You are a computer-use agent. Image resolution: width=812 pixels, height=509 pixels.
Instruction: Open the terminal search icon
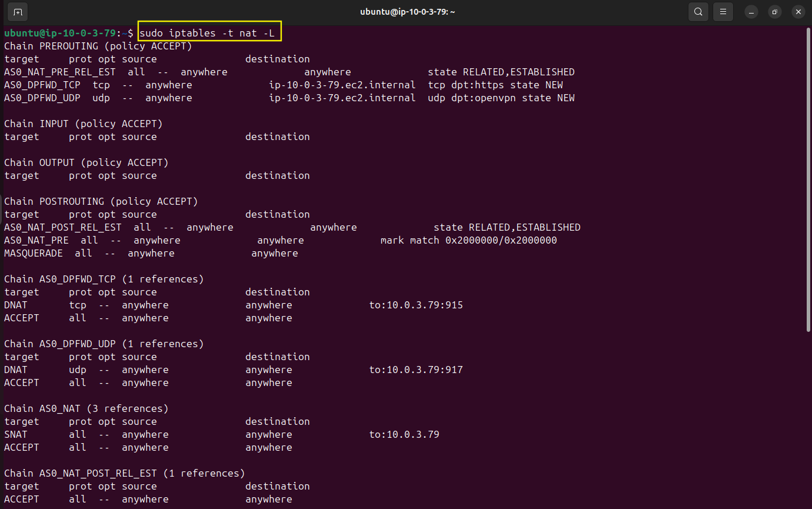click(x=698, y=12)
